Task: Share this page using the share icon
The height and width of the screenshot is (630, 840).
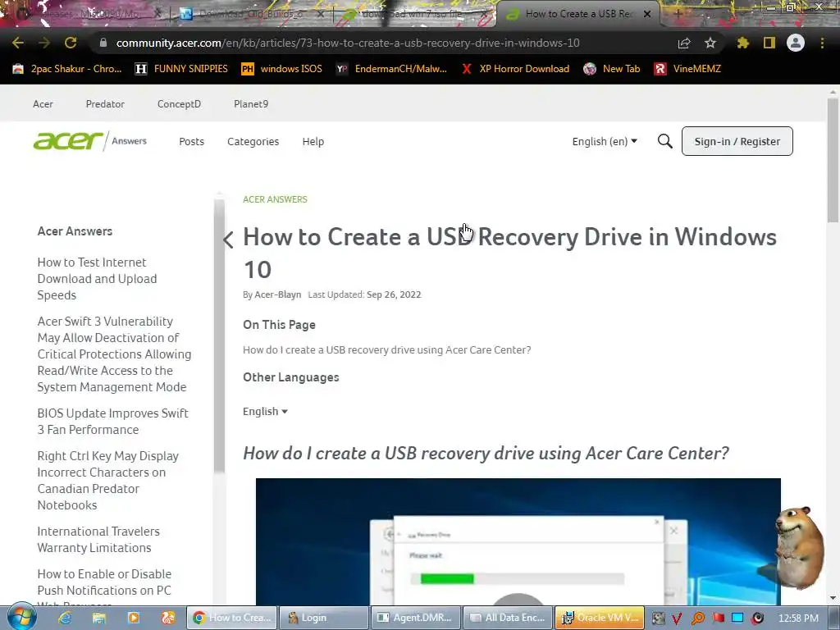Action: point(684,43)
